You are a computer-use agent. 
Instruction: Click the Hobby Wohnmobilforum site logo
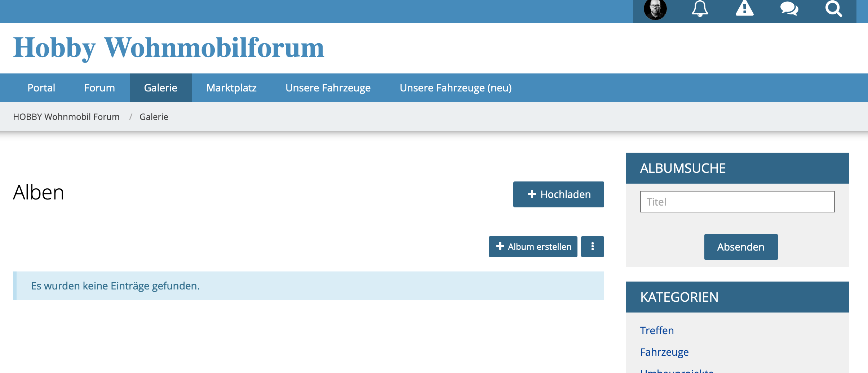[169, 48]
